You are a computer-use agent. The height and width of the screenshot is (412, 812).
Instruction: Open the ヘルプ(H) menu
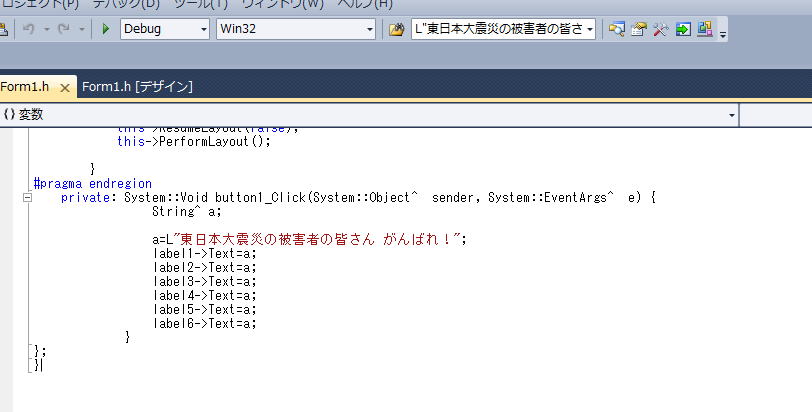[x=365, y=4]
